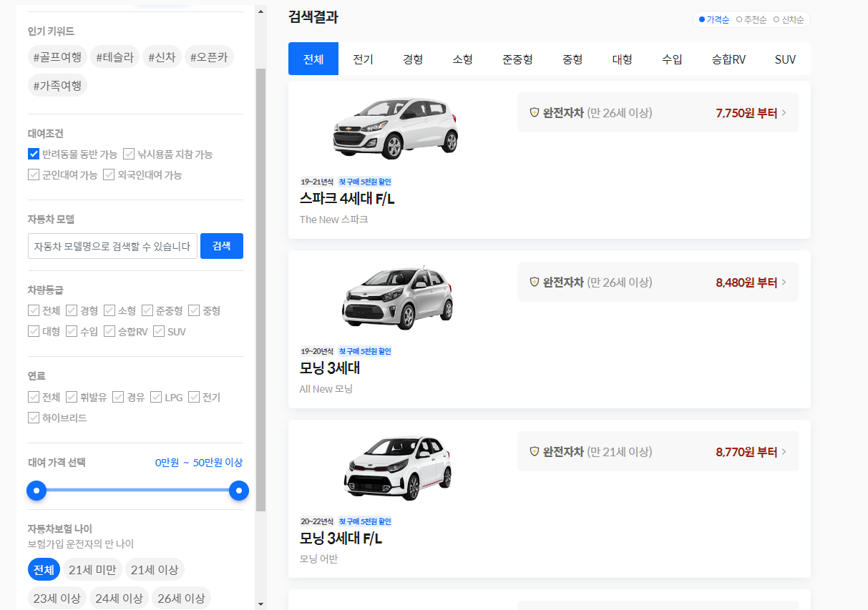Check the 하이브리드 fuel checkbox

33,417
